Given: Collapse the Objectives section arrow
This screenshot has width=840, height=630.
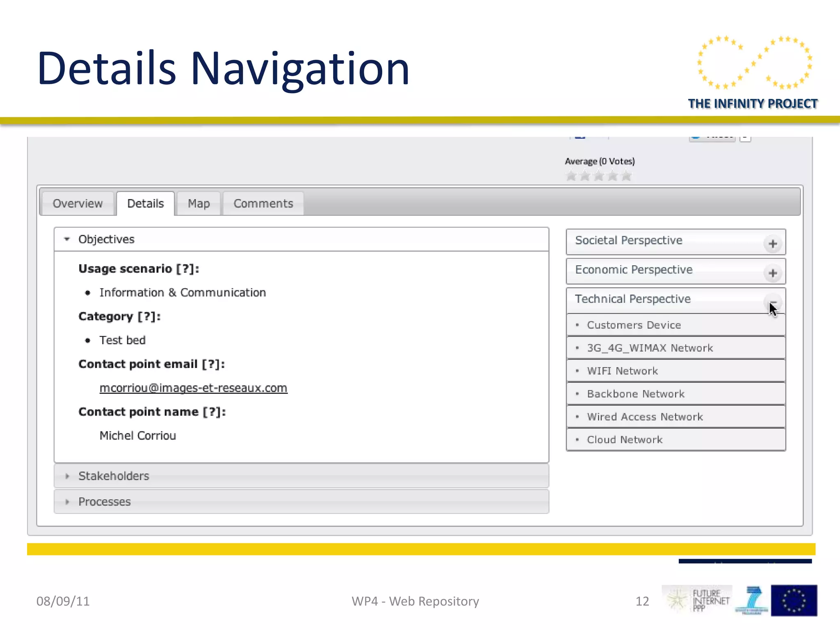Looking at the screenshot, I should coord(67,239).
